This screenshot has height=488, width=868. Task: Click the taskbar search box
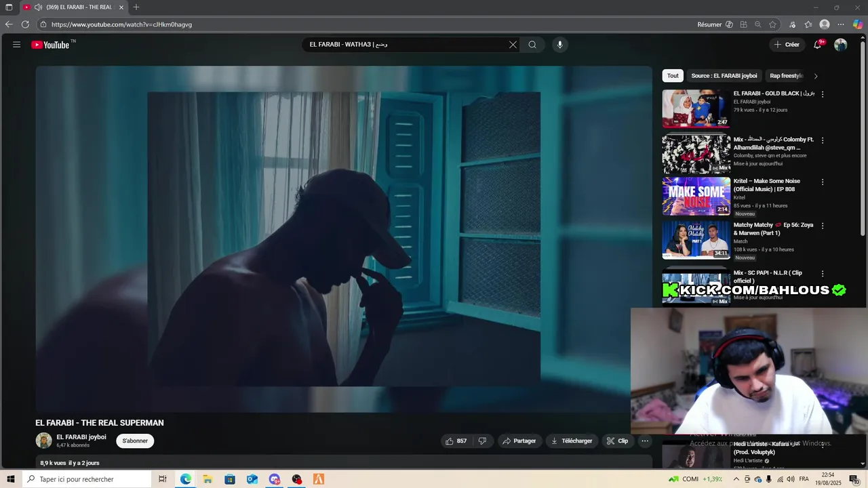pyautogui.click(x=87, y=479)
